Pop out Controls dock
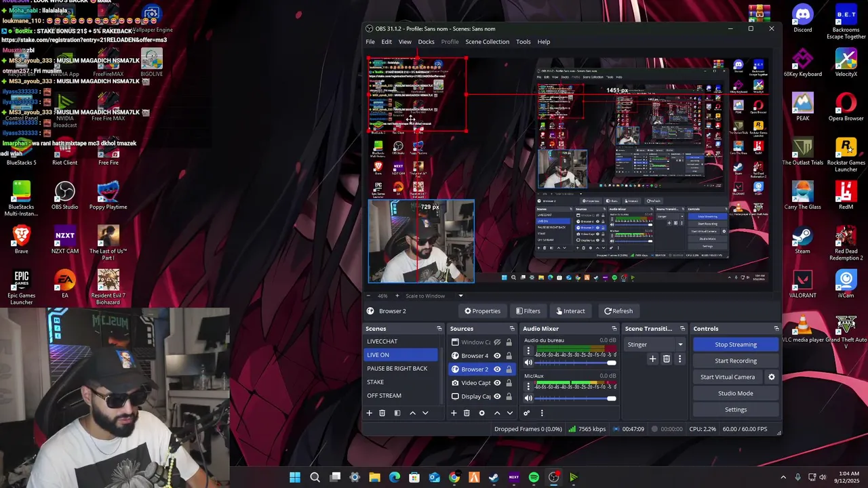This screenshot has height=488, width=868. pos(776,329)
